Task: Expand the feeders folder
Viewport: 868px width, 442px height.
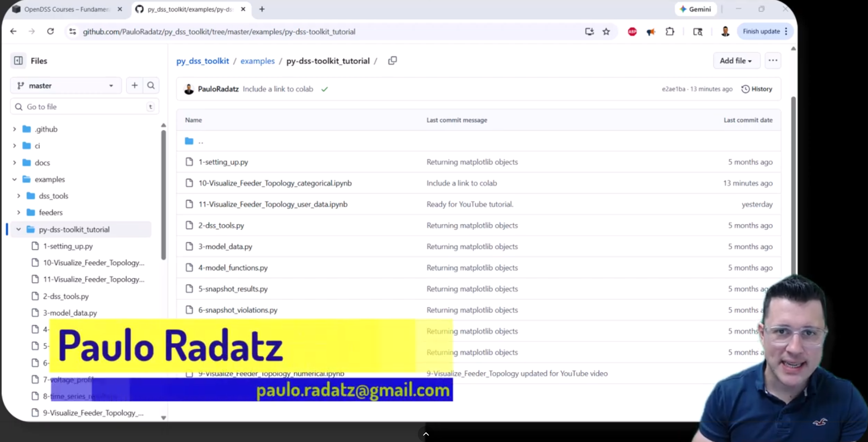Action: 19,212
